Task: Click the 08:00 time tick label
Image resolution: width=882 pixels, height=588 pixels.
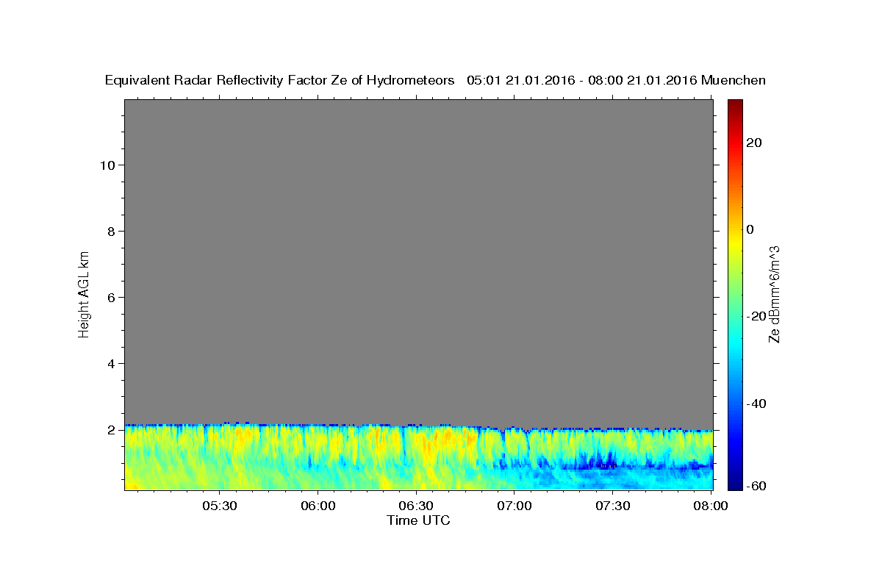Action: coord(711,506)
